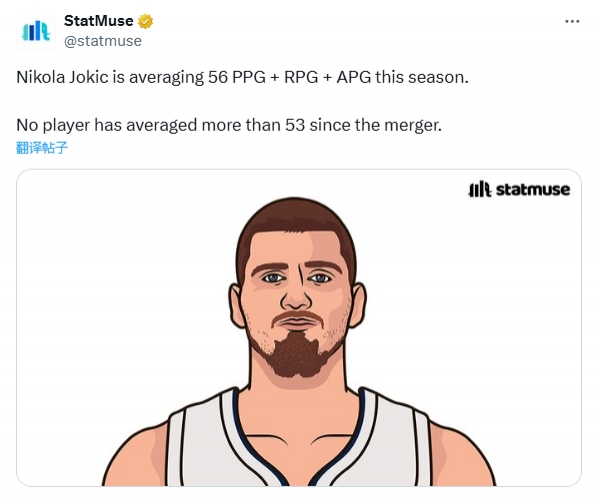Screen dimensions: 598x502
Task: Click the gold verified badge
Action: [145, 21]
